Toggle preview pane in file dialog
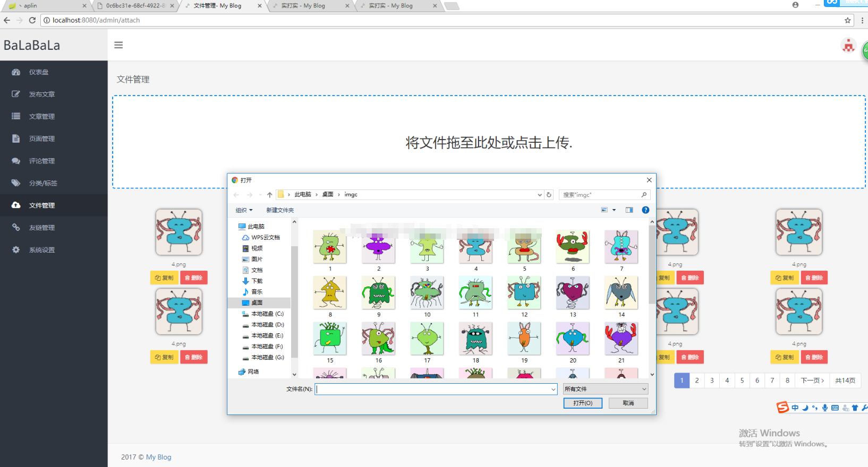This screenshot has width=868, height=467. (x=629, y=210)
